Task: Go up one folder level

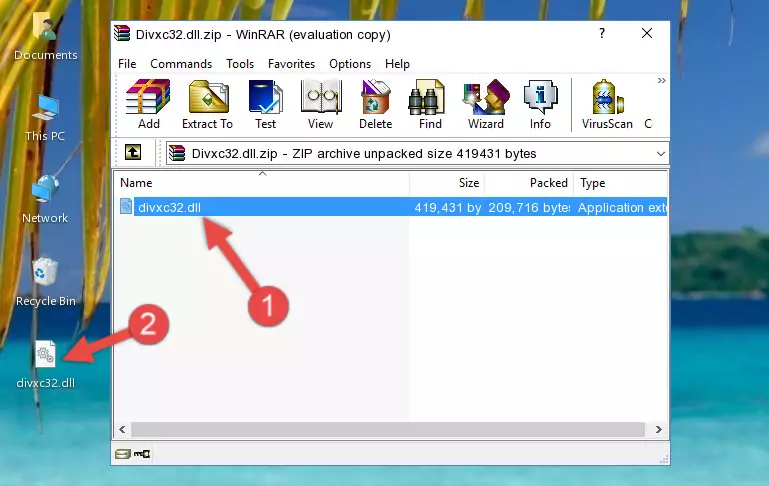Action: point(133,153)
